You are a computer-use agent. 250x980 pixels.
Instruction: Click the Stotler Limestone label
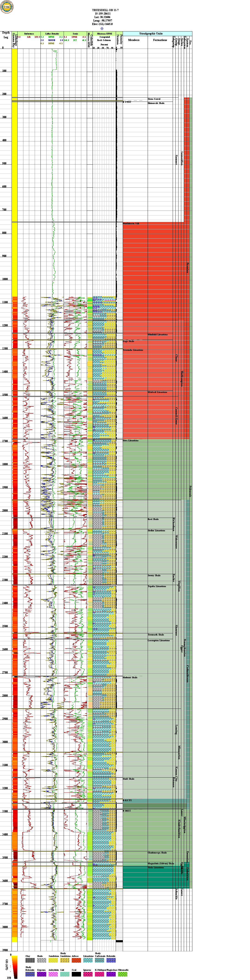[x=156, y=530]
